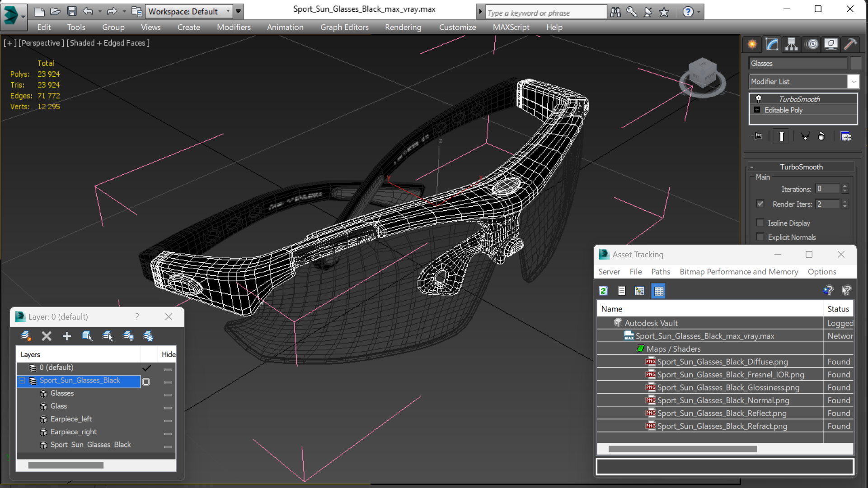This screenshot has width=868, height=488.
Task: Open the Rendering menu
Action: 403,27
